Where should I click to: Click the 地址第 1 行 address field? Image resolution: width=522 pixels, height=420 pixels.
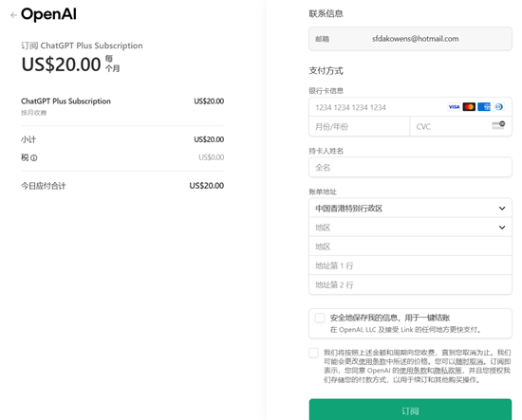pyautogui.click(x=410, y=265)
